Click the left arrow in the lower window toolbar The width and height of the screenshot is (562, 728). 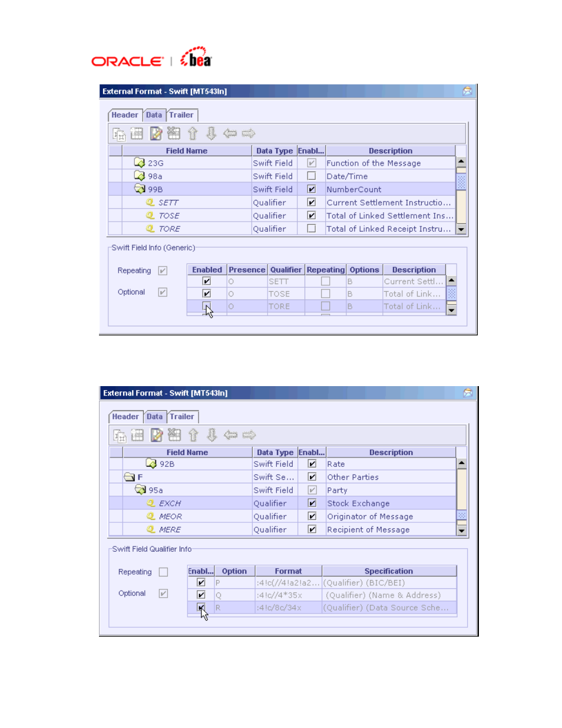(x=230, y=436)
